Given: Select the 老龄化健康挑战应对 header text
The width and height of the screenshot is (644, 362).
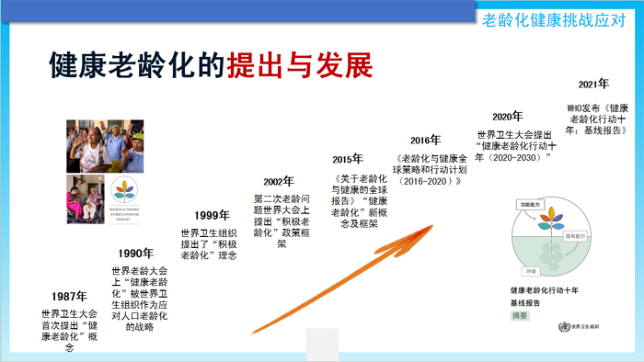Looking at the screenshot, I should [x=554, y=20].
